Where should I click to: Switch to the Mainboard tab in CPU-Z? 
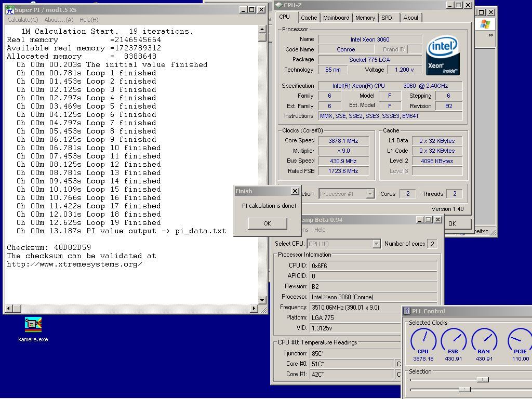click(x=336, y=18)
